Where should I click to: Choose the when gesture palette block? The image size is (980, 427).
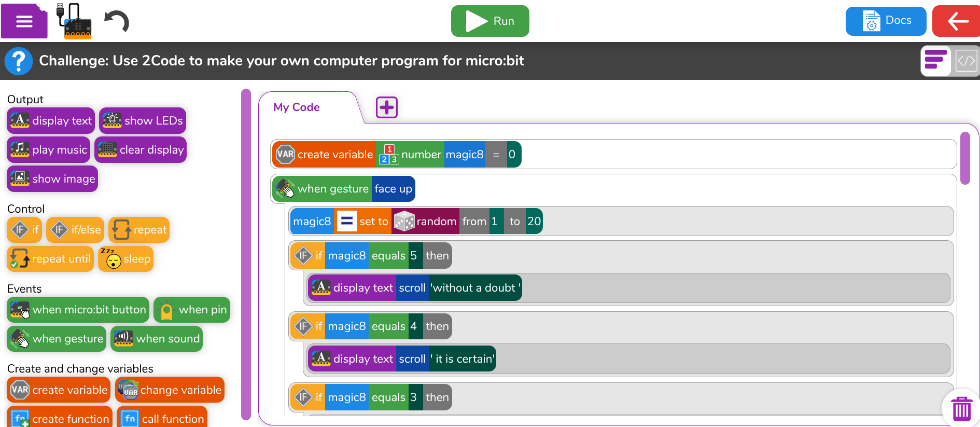click(x=57, y=339)
